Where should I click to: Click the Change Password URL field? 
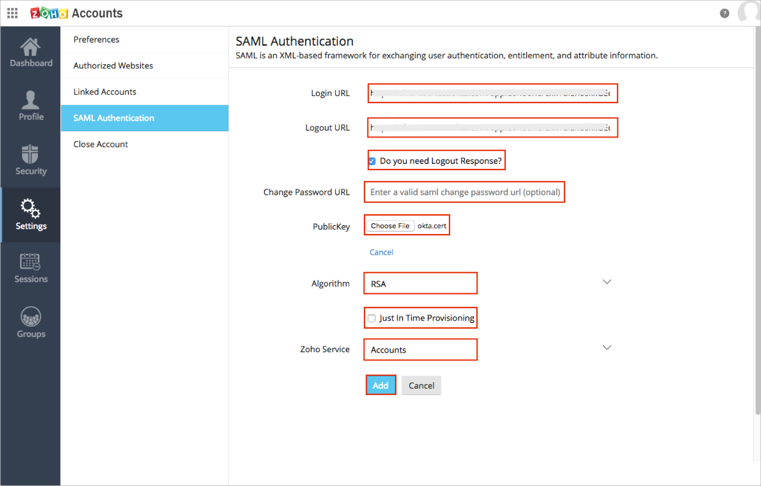point(465,192)
